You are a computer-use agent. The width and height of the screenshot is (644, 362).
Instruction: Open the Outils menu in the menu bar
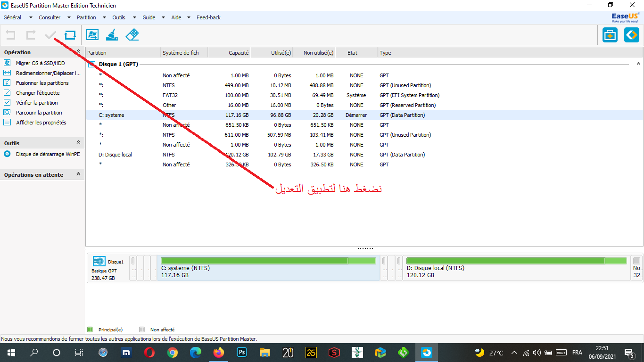[119, 17]
